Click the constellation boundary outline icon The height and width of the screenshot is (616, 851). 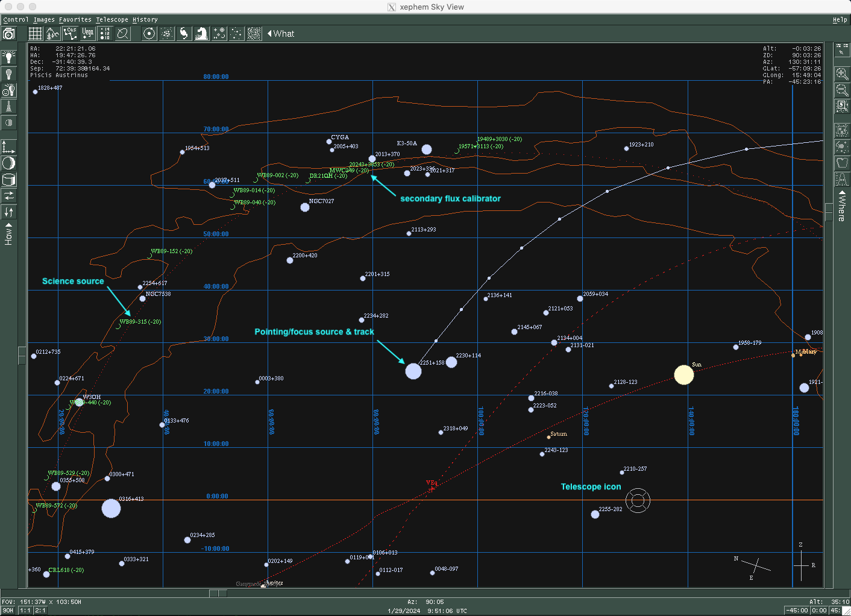click(x=842, y=163)
